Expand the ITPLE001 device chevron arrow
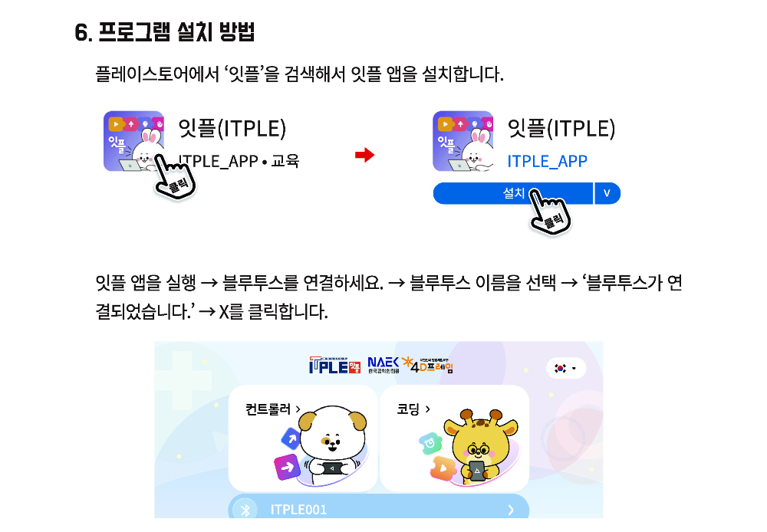 click(x=511, y=510)
